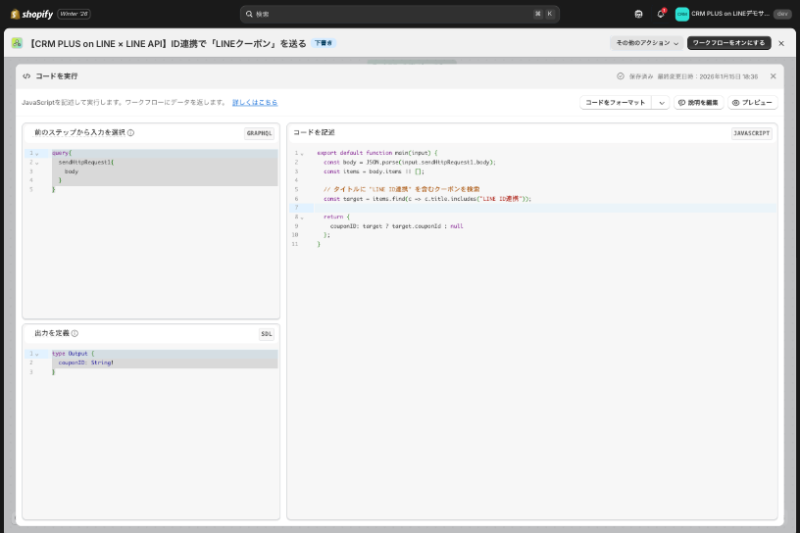Click the couponID: target ? line
Image resolution: width=800 pixels, height=533 pixels.
[x=396, y=226]
